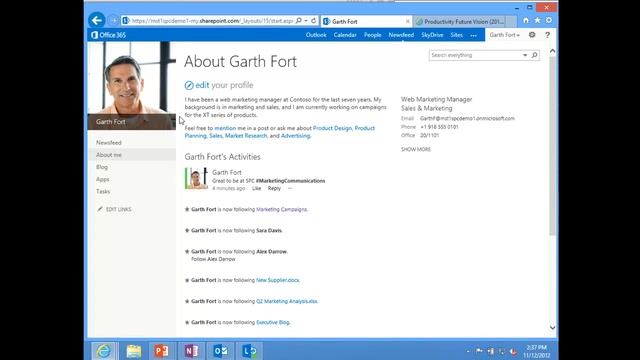Open the Market Research link

246,136
